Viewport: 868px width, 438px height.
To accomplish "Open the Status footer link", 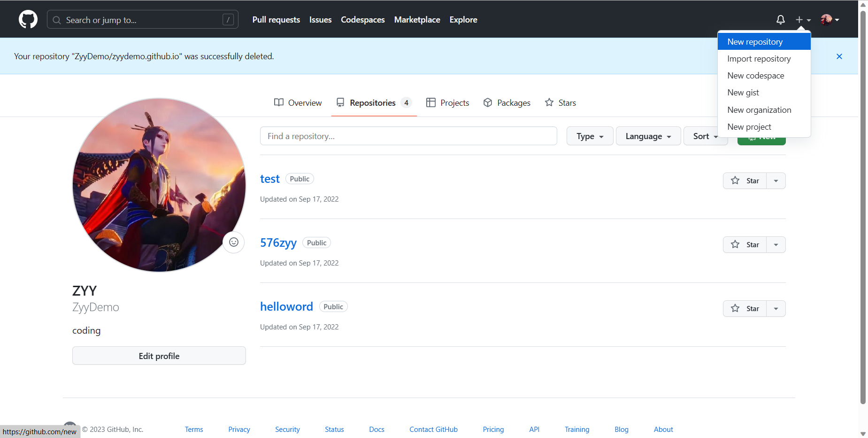I will pos(334,430).
